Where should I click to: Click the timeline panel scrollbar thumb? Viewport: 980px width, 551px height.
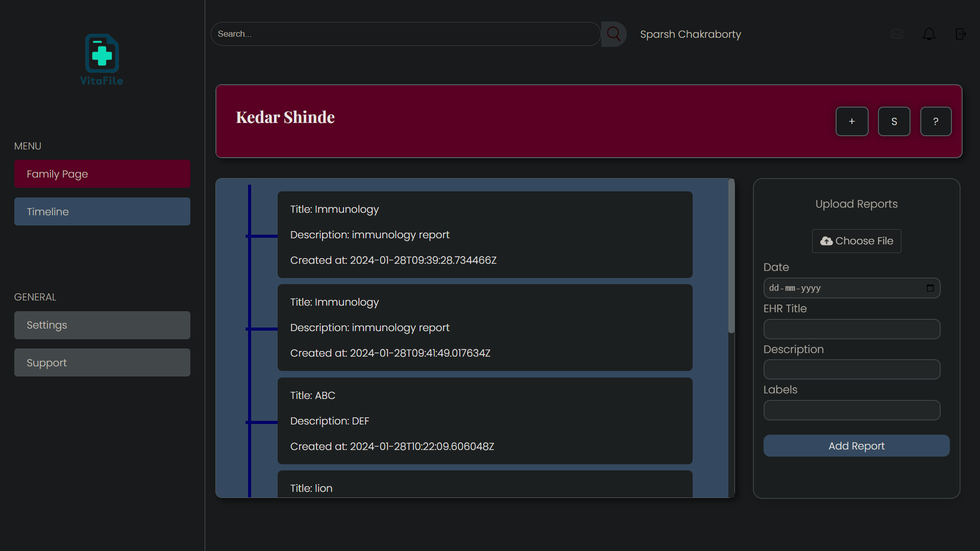(731, 256)
